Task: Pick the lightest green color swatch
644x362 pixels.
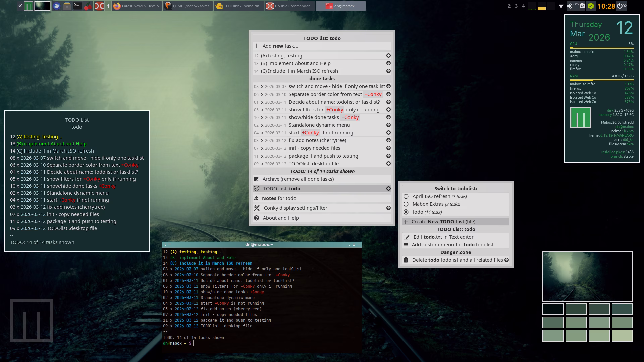Action: point(622,336)
